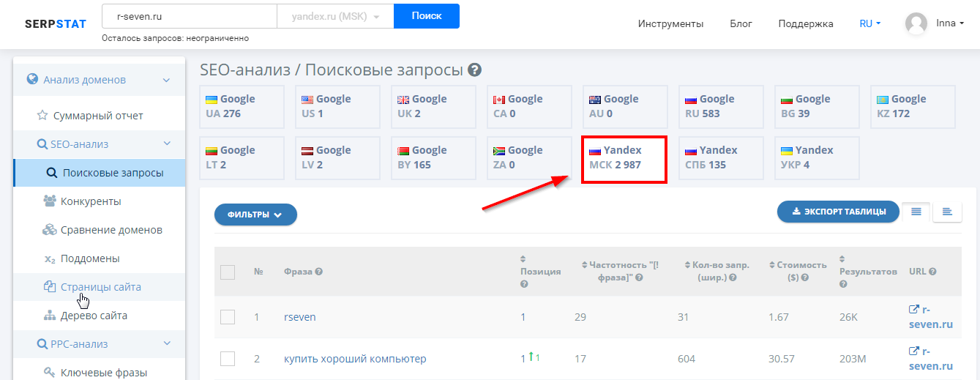Screen dimensions: 980x380
Task: Select the Google CA 0 database tile
Action: point(529,106)
